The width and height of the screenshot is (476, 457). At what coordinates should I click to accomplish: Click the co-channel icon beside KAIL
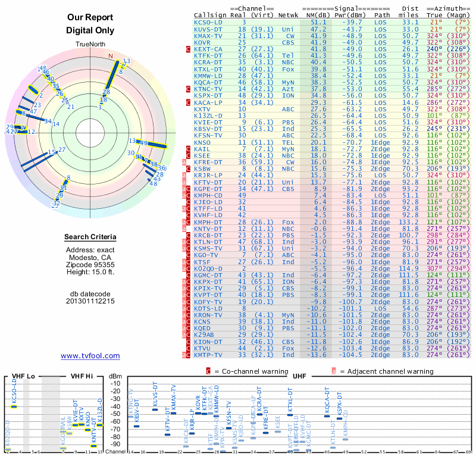pyautogui.click(x=188, y=149)
